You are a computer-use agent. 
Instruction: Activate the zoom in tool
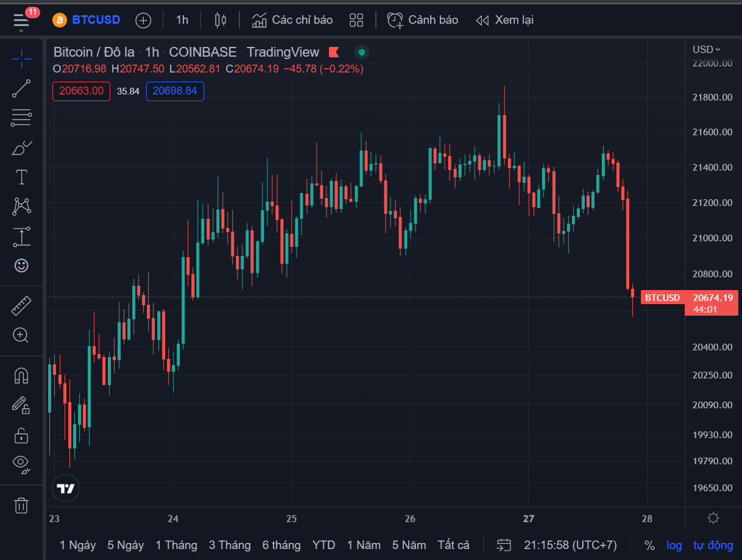[21, 335]
